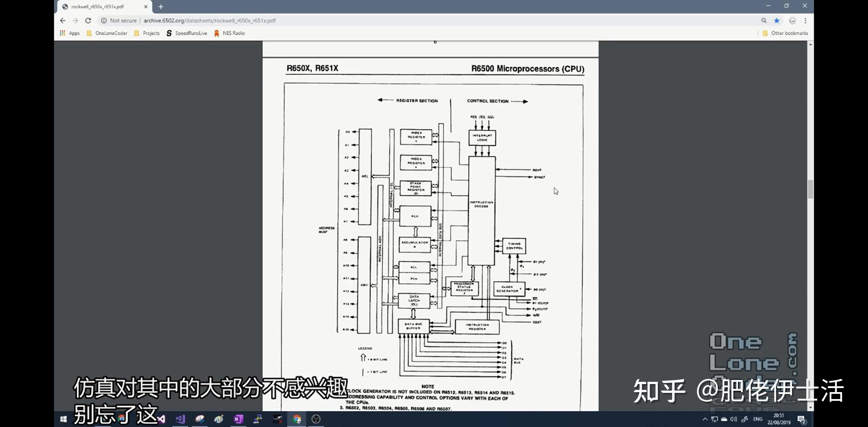Reload the PDF page

[88, 21]
